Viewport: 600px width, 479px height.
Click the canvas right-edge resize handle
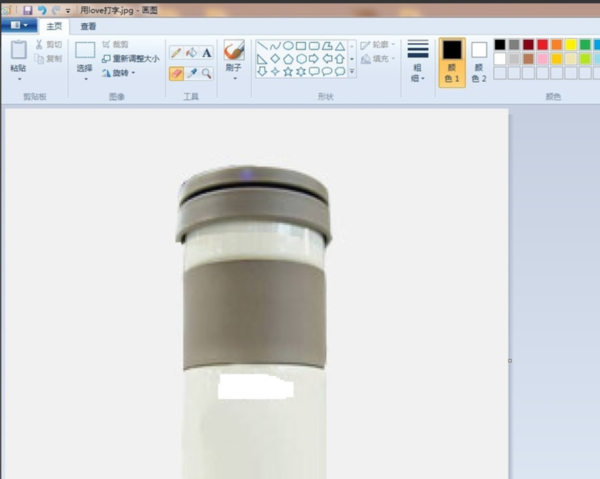(x=510, y=360)
